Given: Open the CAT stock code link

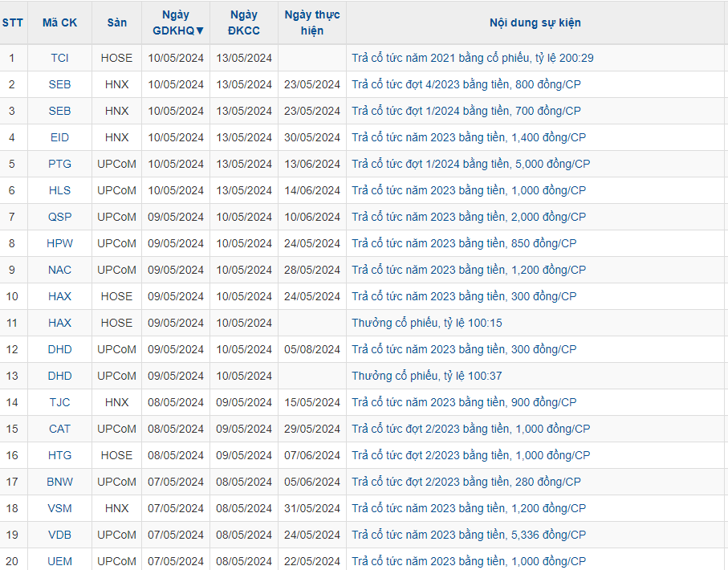Looking at the screenshot, I should pyautogui.click(x=59, y=429).
